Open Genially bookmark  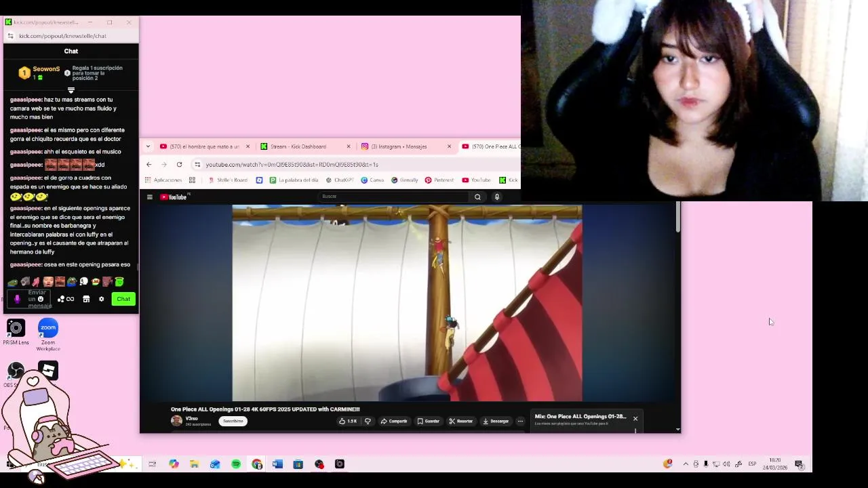pos(405,180)
